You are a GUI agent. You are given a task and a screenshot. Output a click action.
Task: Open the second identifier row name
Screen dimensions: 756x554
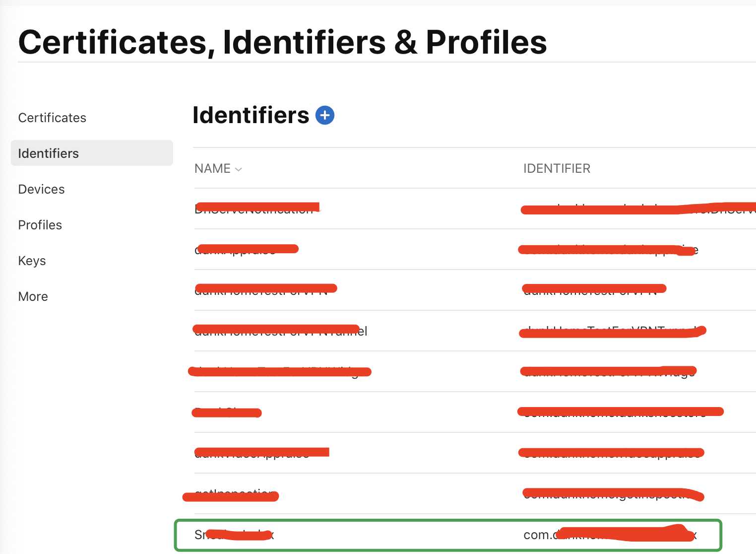(x=247, y=249)
